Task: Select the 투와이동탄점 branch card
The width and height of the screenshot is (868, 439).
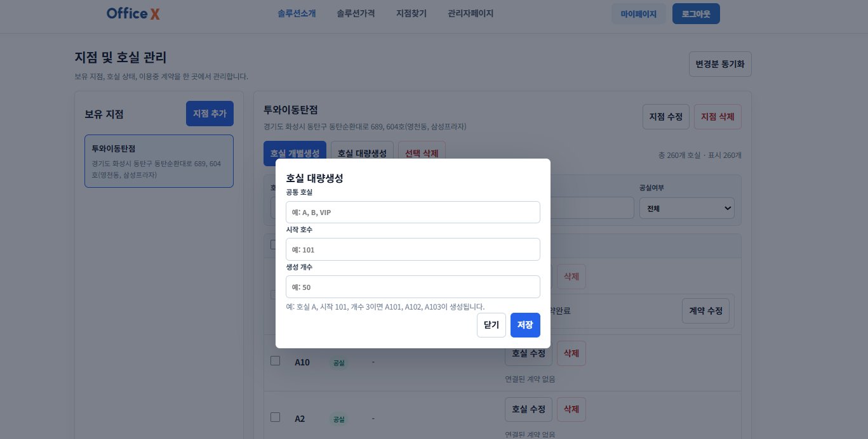Action: click(x=159, y=161)
